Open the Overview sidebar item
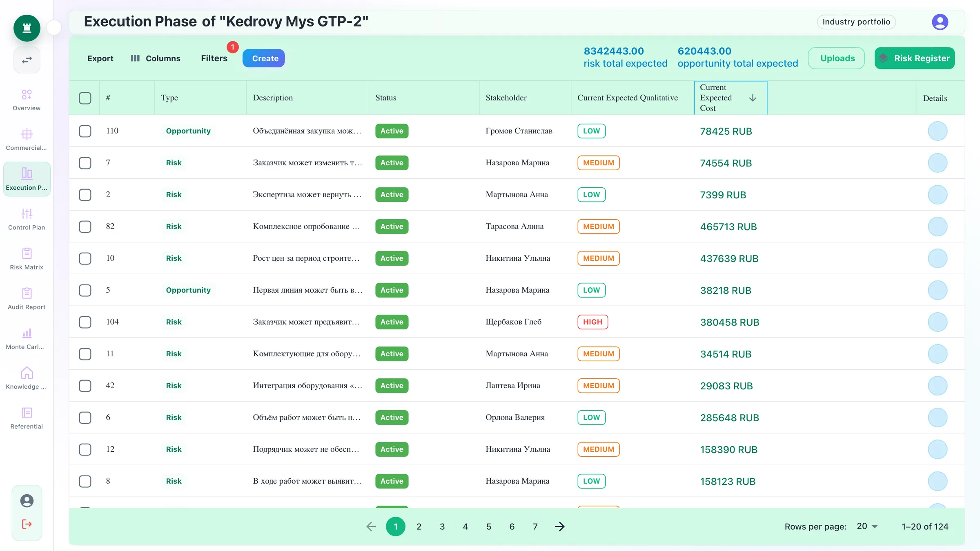Viewport: 980px width, 551px height. click(27, 100)
